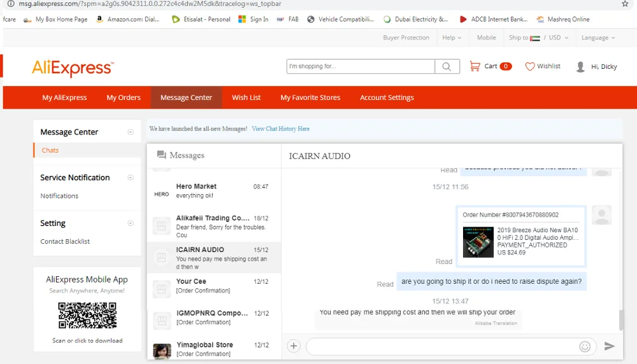Collapse the Service Notification section

[x=131, y=178]
